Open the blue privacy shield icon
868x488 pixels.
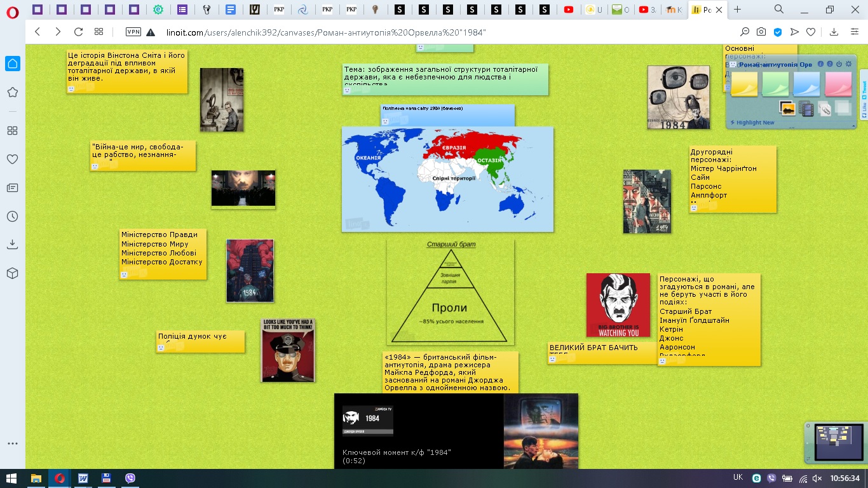click(778, 32)
